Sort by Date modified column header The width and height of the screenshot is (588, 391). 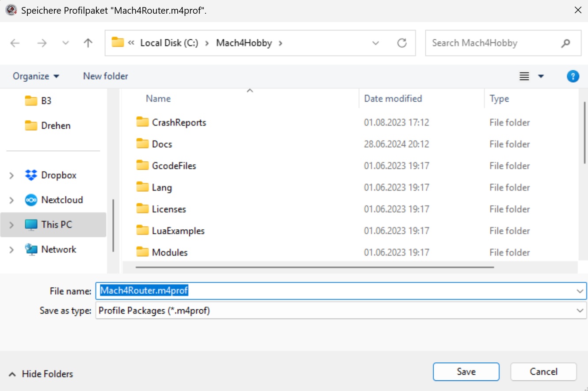pos(393,99)
